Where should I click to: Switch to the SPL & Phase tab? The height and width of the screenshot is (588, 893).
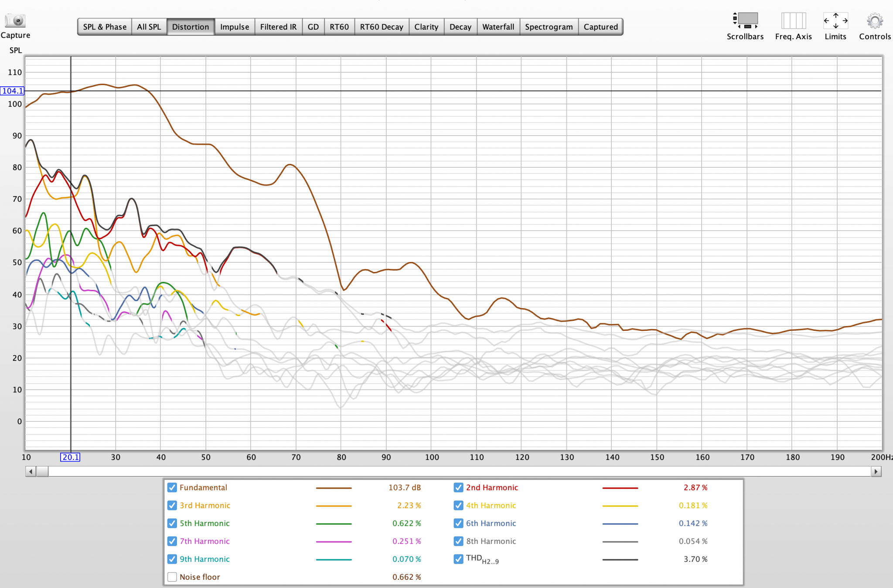click(105, 27)
